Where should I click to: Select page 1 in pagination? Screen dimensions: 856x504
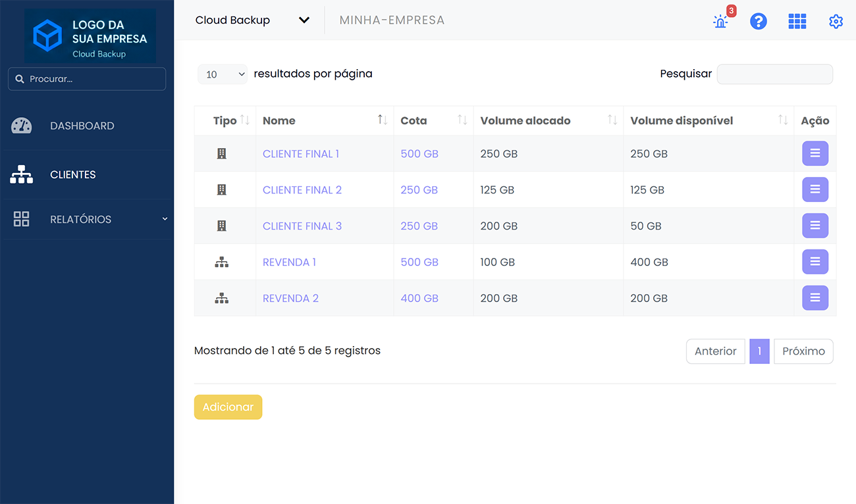(759, 351)
